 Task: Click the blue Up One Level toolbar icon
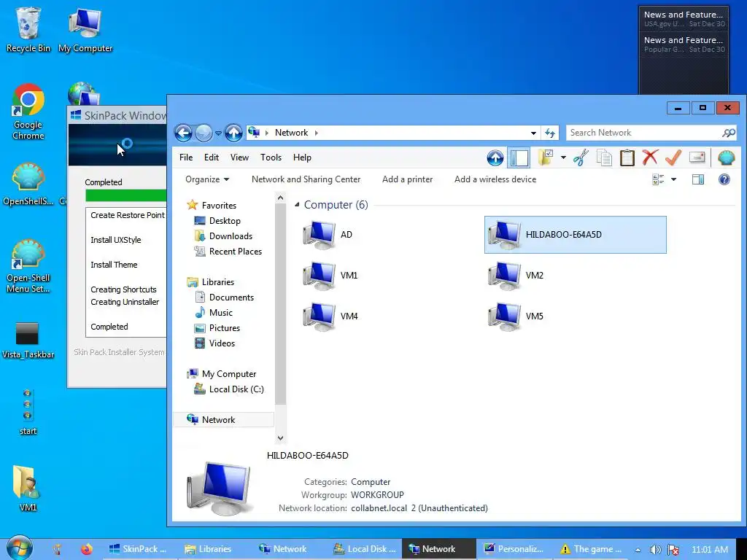point(495,157)
